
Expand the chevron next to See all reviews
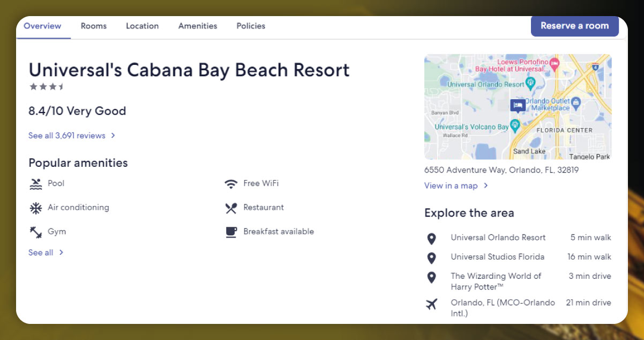pyautogui.click(x=113, y=136)
